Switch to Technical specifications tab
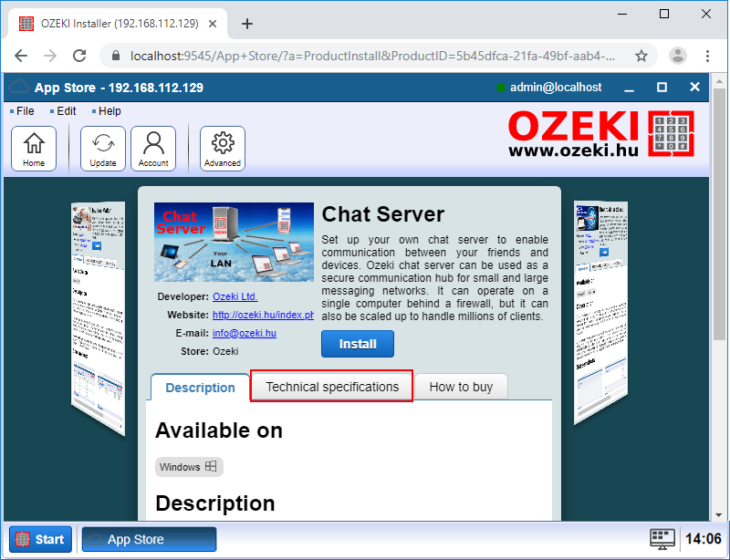 [x=332, y=387]
